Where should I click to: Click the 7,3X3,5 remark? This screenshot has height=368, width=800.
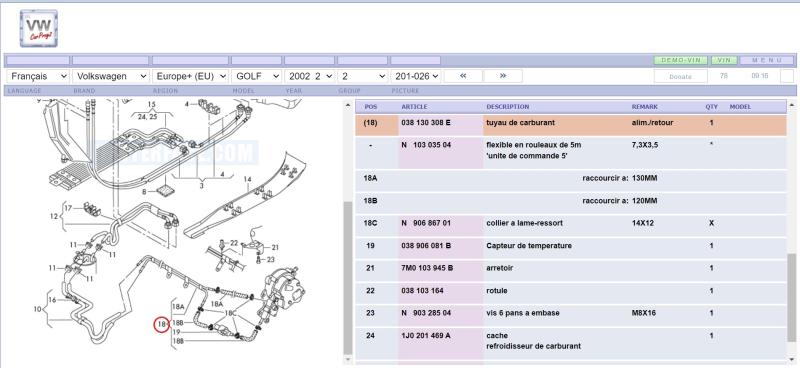point(645,145)
